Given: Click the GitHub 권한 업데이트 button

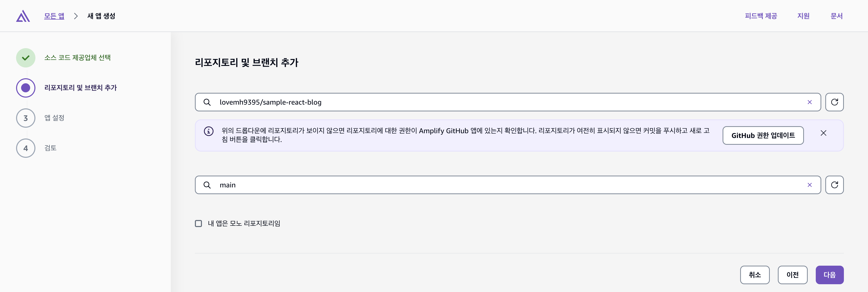Looking at the screenshot, I should [x=763, y=135].
